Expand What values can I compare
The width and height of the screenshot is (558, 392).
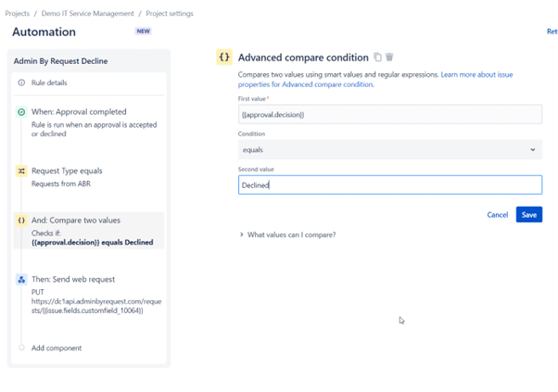[287, 234]
